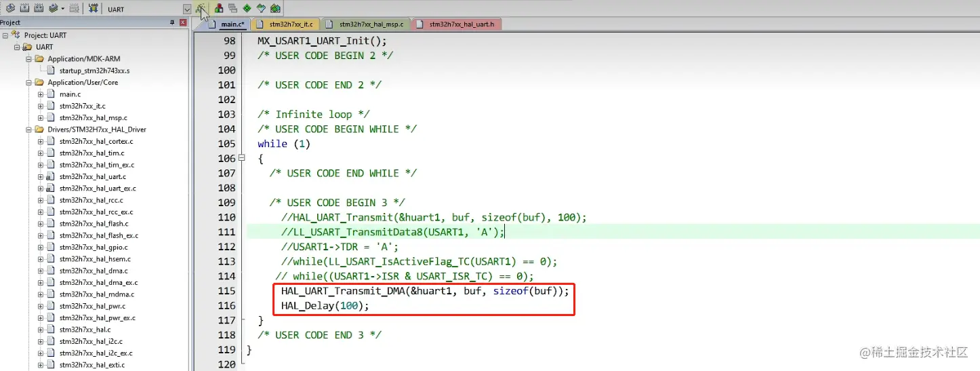Collapse the Project: UART root node
980x371 pixels.
tap(5, 35)
